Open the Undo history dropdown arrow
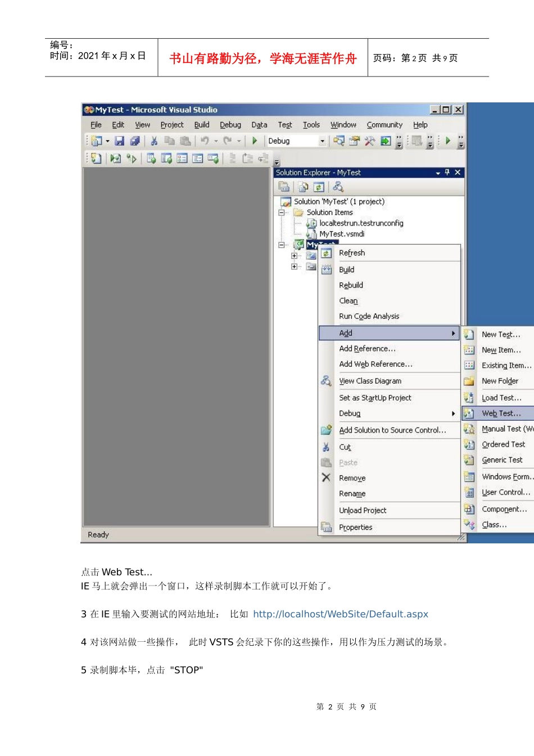 click(216, 141)
